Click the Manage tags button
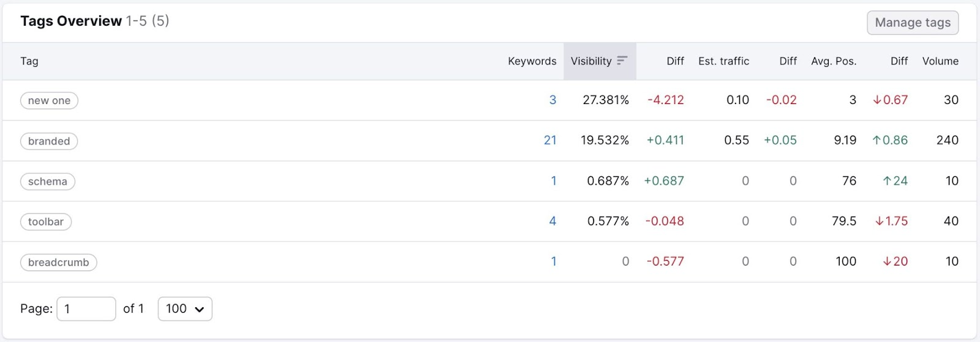This screenshot has width=980, height=342. coord(912,23)
